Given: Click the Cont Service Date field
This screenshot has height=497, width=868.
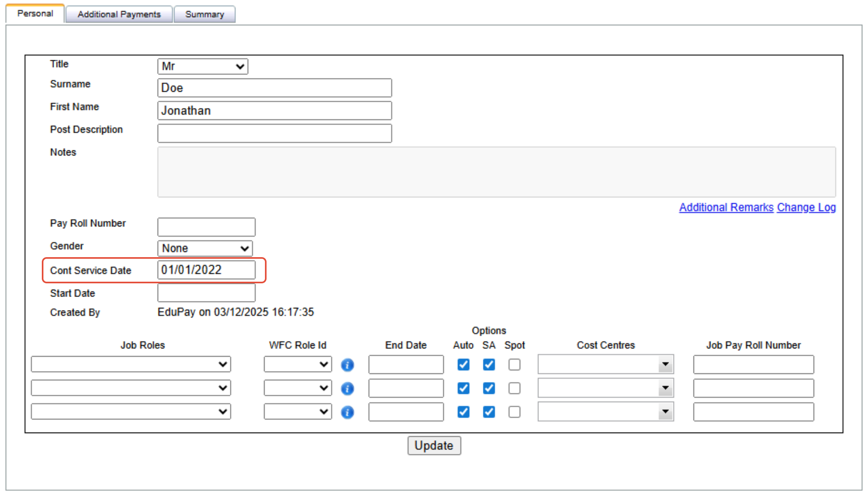Looking at the screenshot, I should [206, 270].
